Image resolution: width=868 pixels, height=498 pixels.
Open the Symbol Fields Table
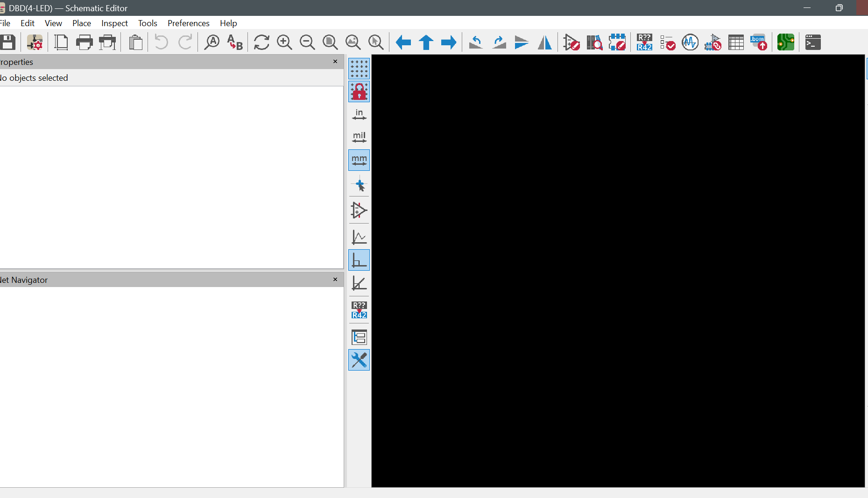click(x=736, y=42)
